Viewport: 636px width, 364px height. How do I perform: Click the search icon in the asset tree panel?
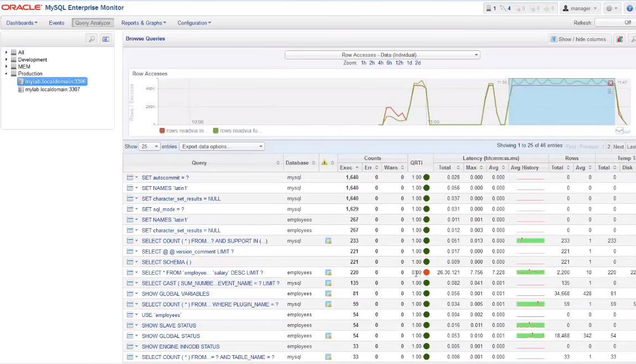click(92, 39)
